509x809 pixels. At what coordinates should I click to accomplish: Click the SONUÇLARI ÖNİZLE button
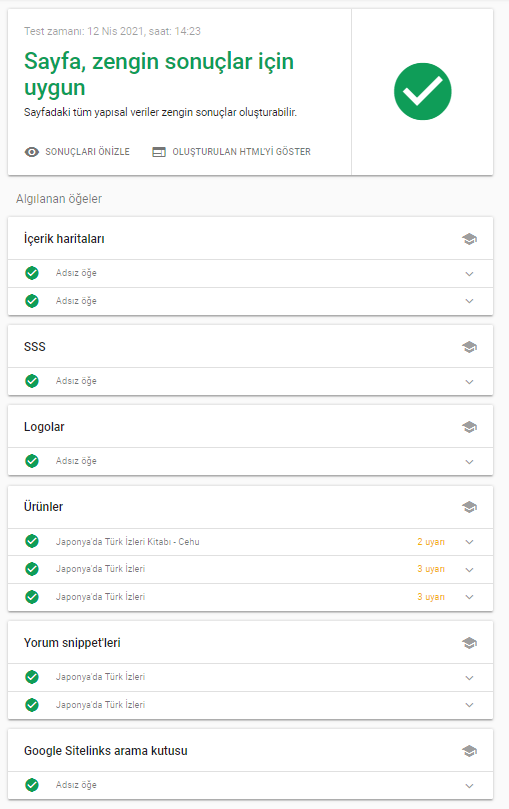click(77, 152)
